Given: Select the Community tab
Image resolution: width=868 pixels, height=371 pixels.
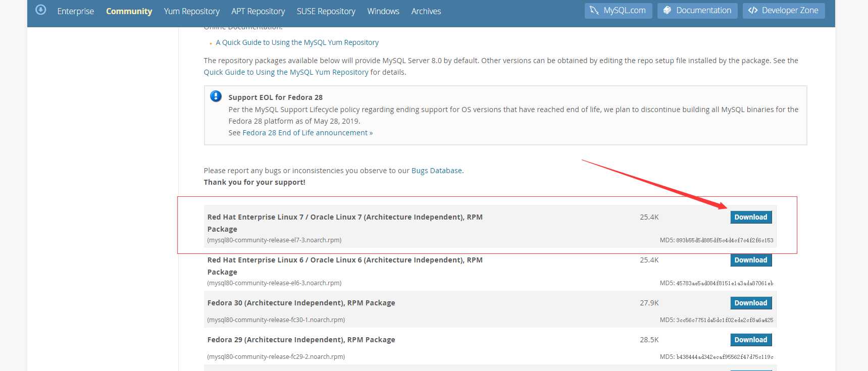Looking at the screenshot, I should (x=129, y=11).
